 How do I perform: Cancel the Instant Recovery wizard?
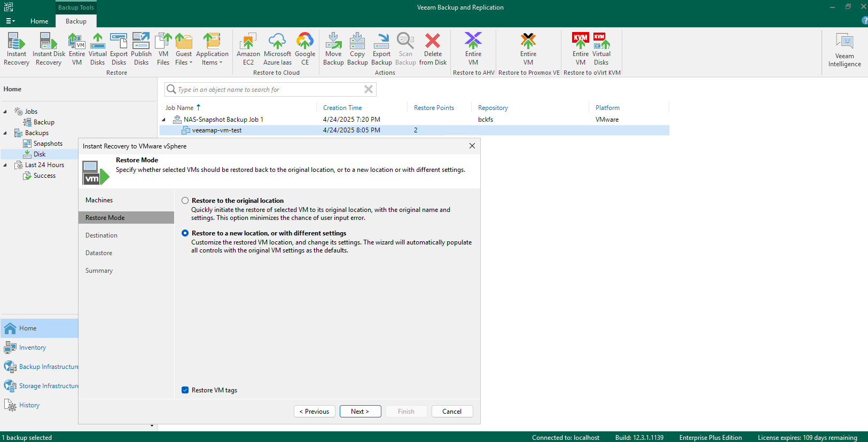(x=452, y=412)
